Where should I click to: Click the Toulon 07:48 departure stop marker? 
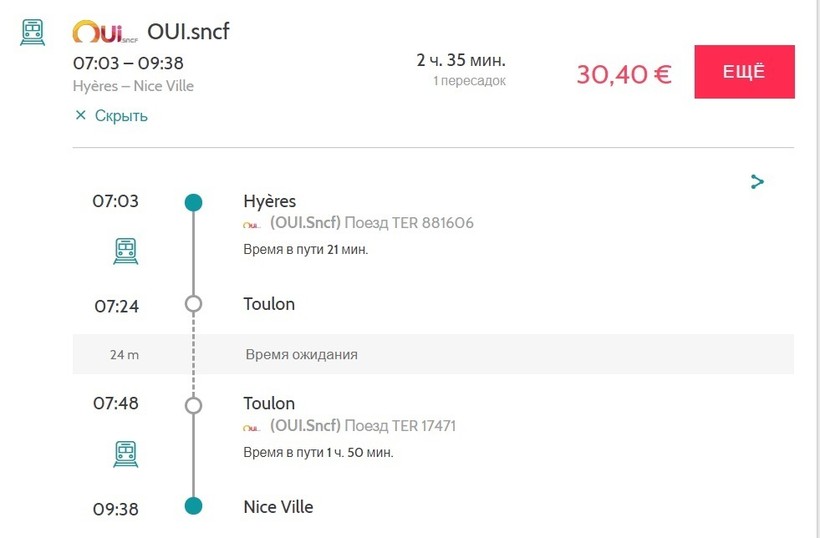pyautogui.click(x=194, y=405)
